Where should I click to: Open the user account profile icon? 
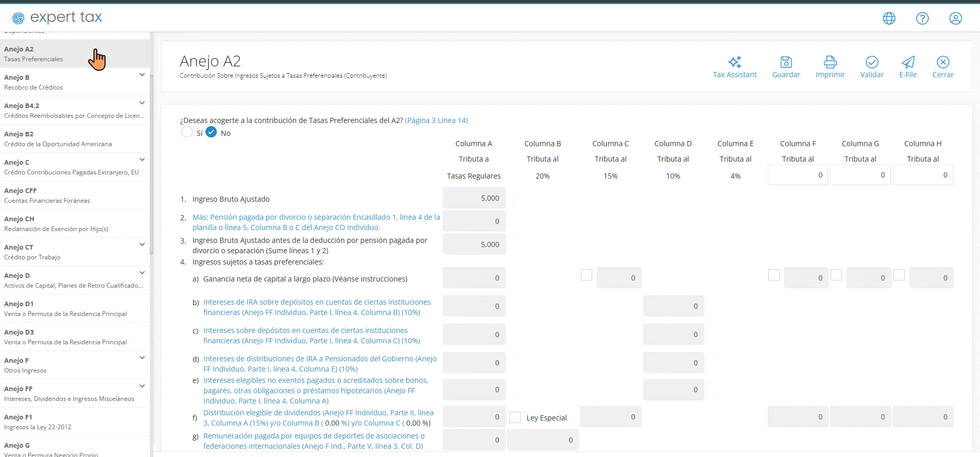pyautogui.click(x=956, y=19)
